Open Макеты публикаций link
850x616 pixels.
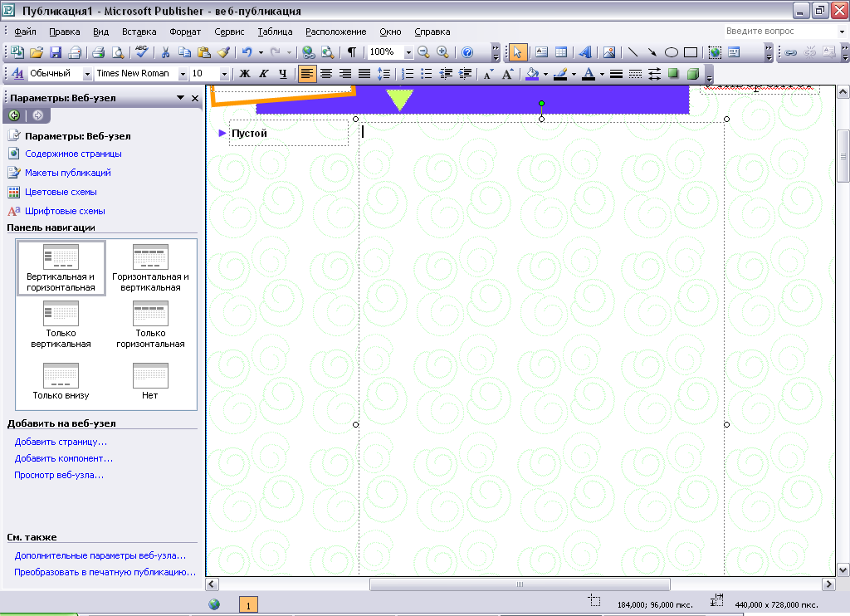click(x=68, y=173)
